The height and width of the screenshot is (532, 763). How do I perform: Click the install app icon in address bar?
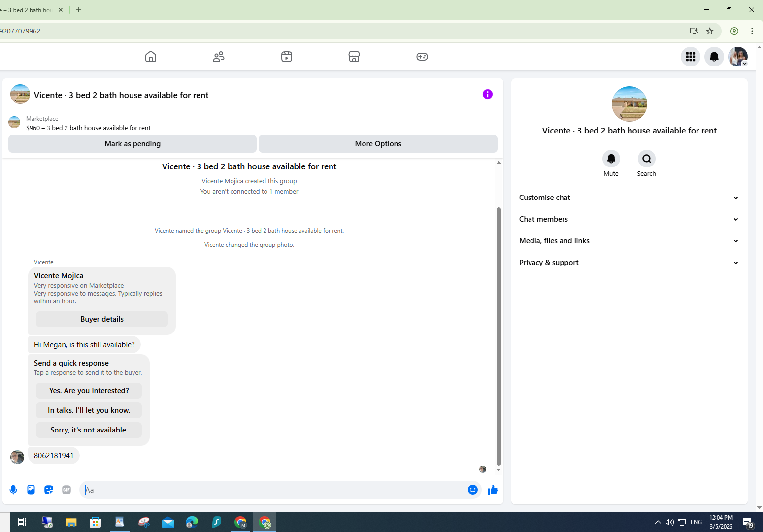click(x=694, y=31)
